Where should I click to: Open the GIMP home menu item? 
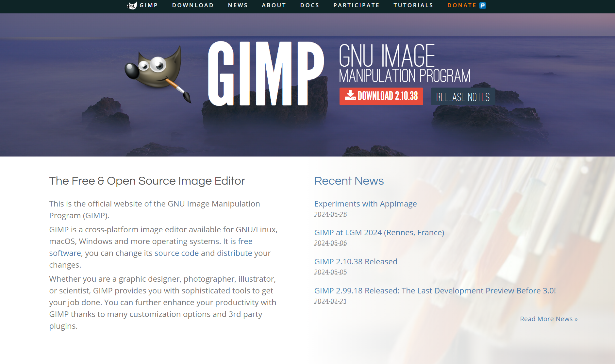(149, 5)
